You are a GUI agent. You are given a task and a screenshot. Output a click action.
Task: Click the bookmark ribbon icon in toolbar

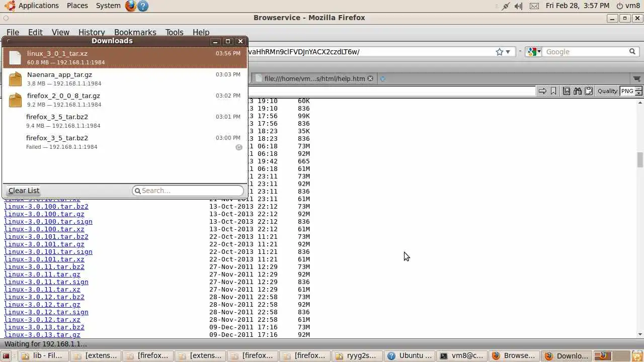pyautogui.click(x=553, y=91)
